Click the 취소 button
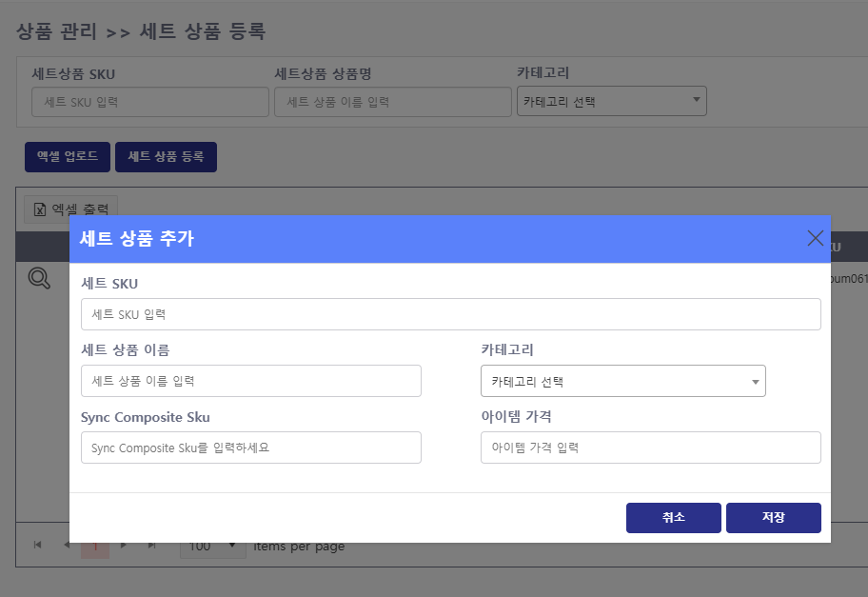The height and width of the screenshot is (597, 868). point(673,518)
